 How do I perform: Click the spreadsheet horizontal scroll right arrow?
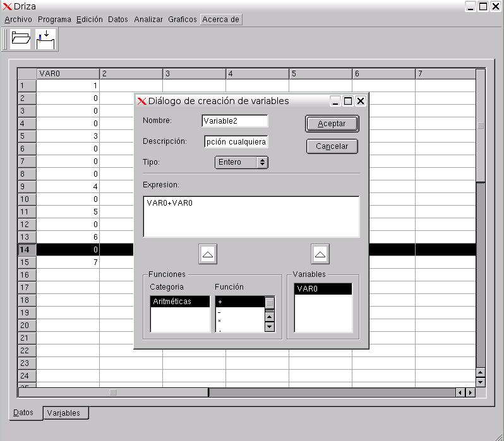click(x=471, y=392)
